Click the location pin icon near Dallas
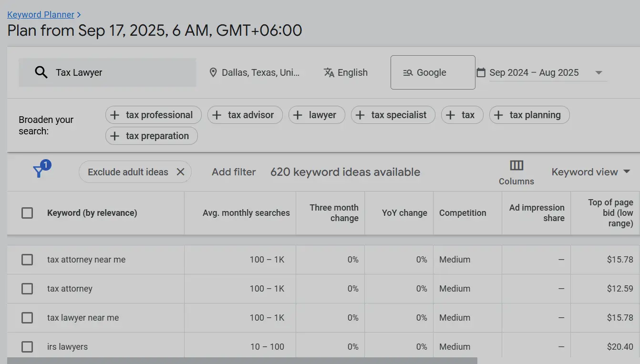The width and height of the screenshot is (640, 364). click(213, 72)
